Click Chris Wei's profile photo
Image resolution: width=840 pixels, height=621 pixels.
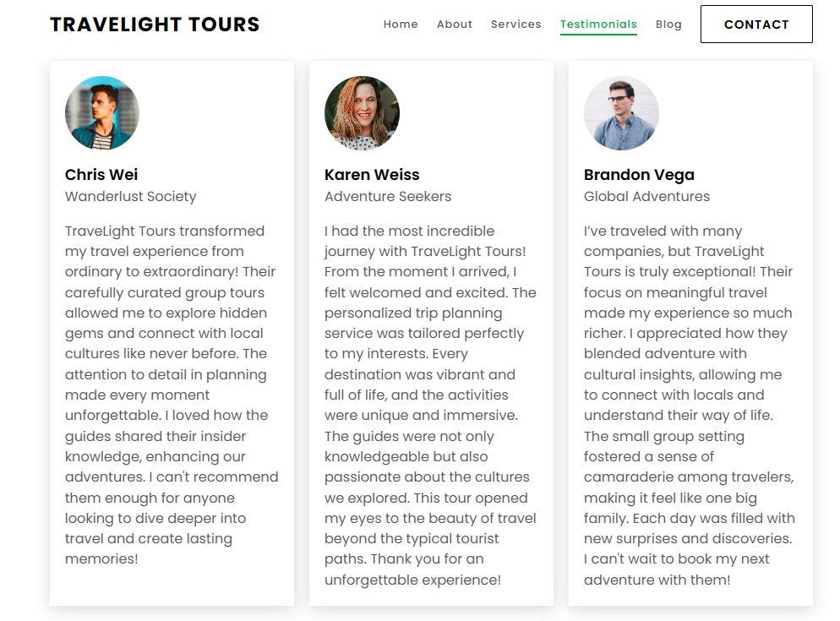(102, 113)
